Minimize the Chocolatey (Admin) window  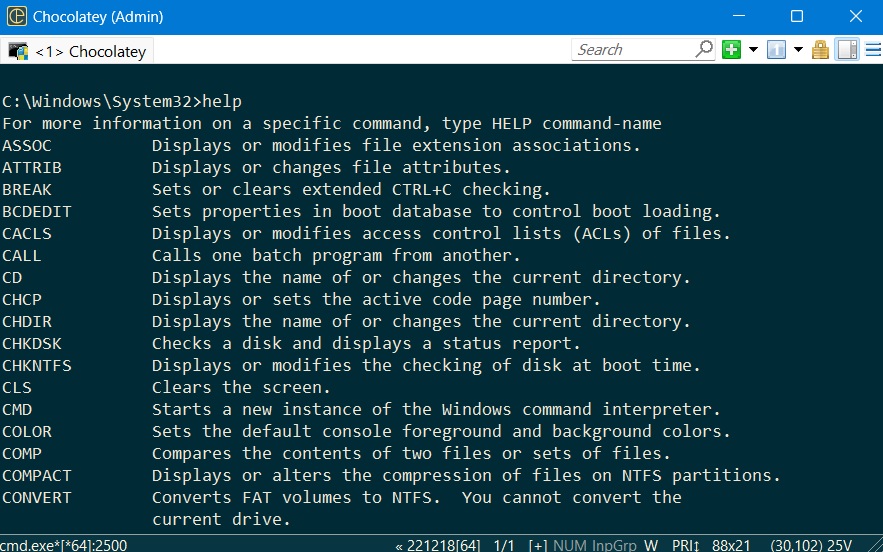[x=739, y=16]
